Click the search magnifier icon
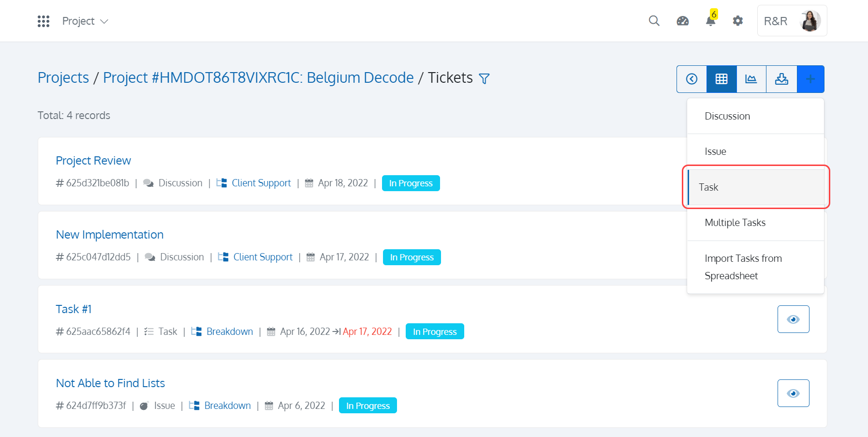The image size is (868, 437). (654, 21)
